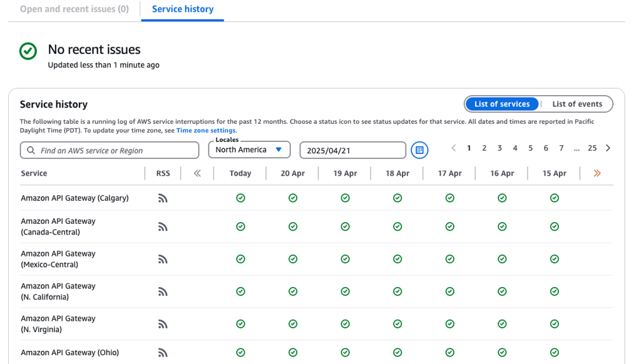Image resolution: width=641 pixels, height=364 pixels.
Task: Click the date field showing 2025/04/21
Action: tap(353, 150)
